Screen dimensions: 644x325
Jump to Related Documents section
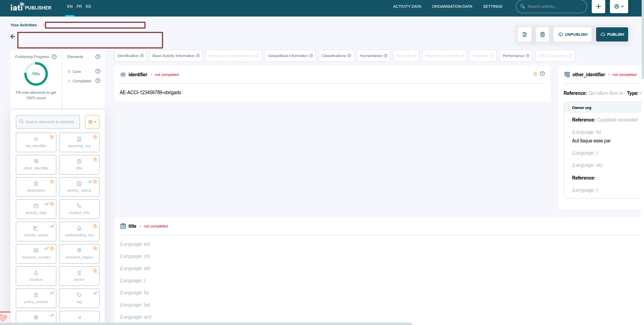[x=444, y=56]
